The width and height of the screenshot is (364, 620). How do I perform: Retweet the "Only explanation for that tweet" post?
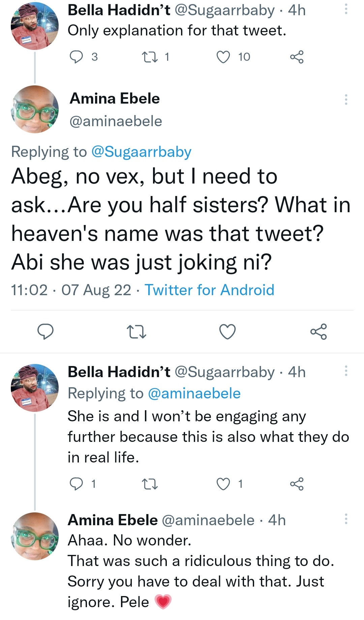coord(150,57)
